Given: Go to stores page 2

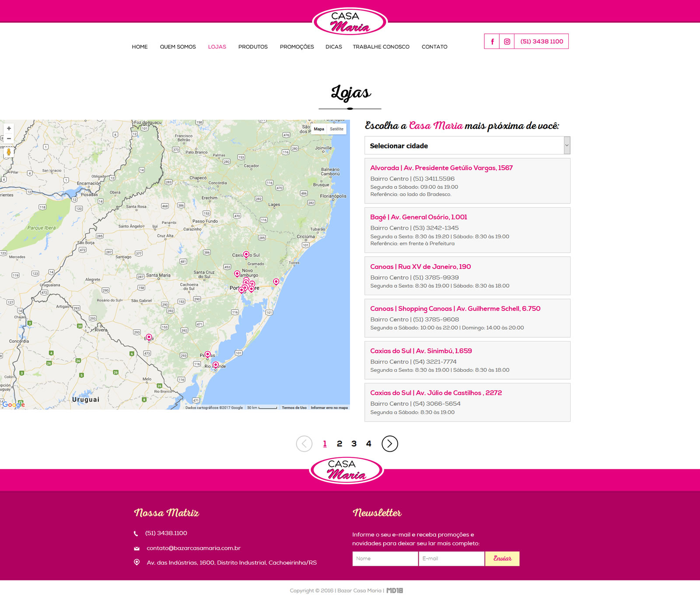Looking at the screenshot, I should point(339,444).
